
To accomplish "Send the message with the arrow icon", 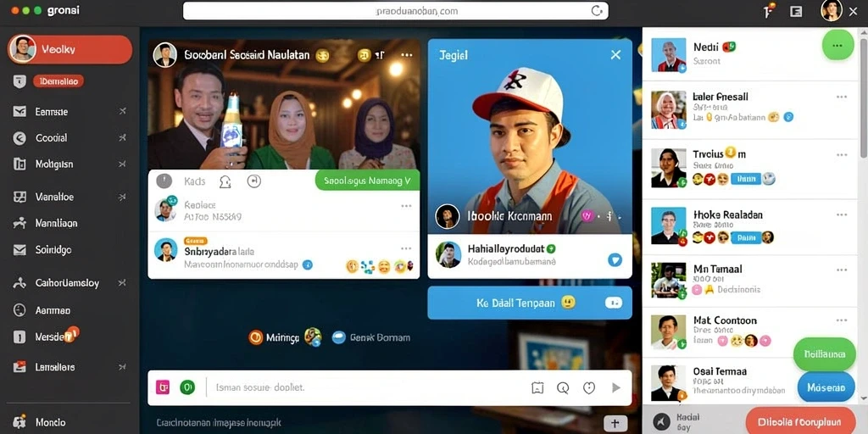I will 615,388.
